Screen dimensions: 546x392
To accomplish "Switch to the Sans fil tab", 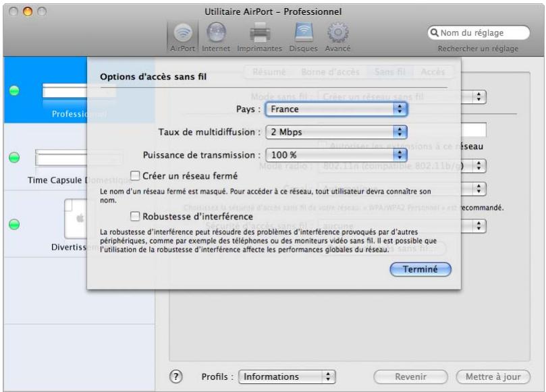I will coord(389,72).
